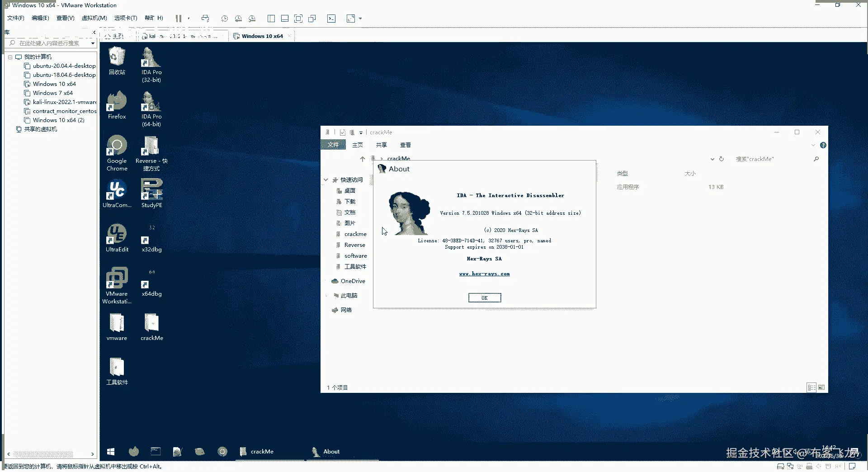
Task: Open the 查看(V) menu in VMware
Action: 65,18
